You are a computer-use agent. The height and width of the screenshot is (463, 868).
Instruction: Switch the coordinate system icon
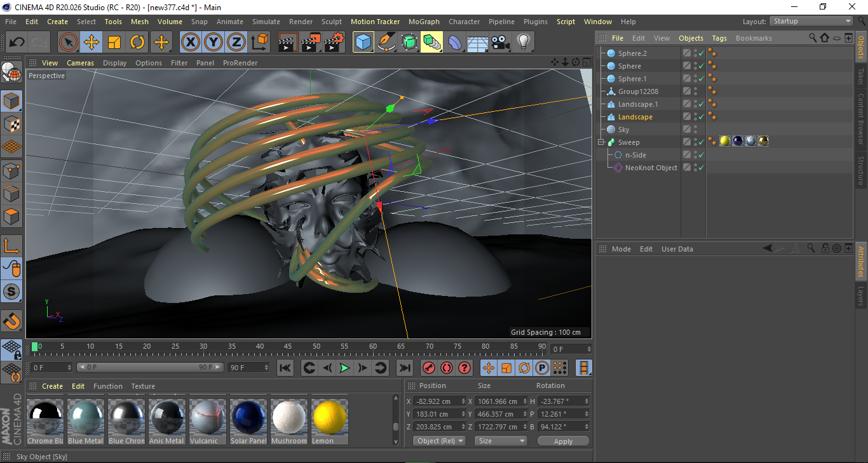point(259,43)
